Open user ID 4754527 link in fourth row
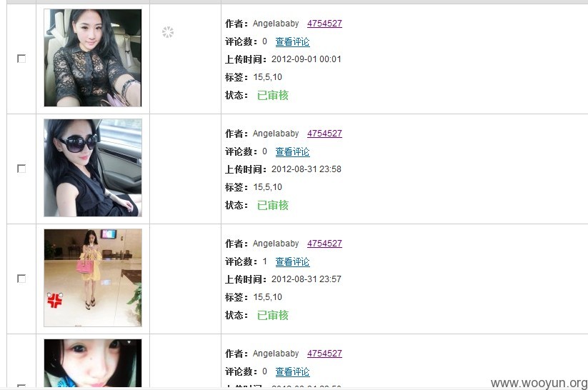Image resolution: width=588 pixels, height=390 pixels. click(324, 354)
